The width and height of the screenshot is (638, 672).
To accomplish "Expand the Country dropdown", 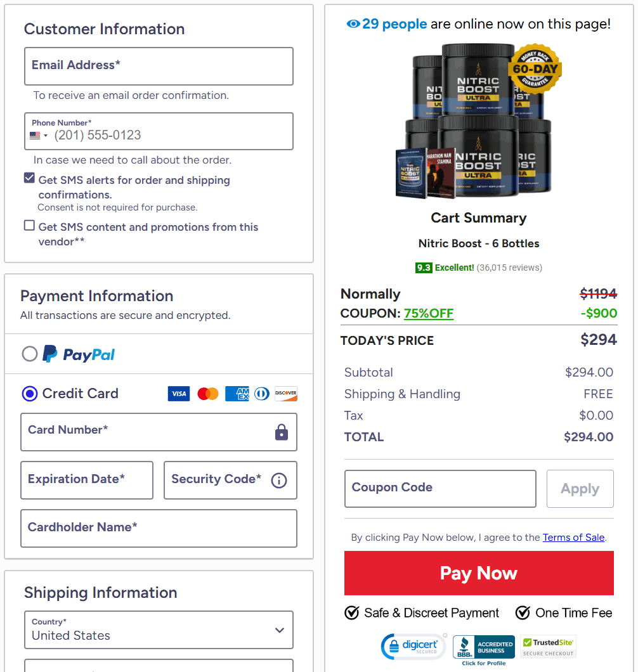I will click(x=159, y=630).
